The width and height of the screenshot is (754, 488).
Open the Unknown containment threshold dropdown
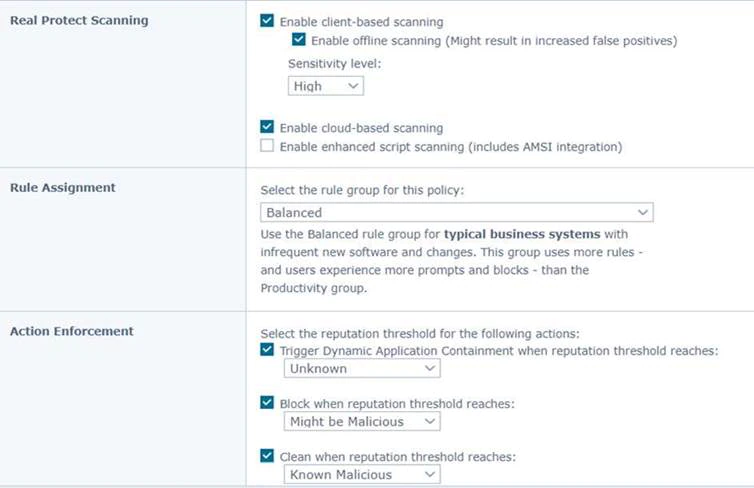(362, 369)
